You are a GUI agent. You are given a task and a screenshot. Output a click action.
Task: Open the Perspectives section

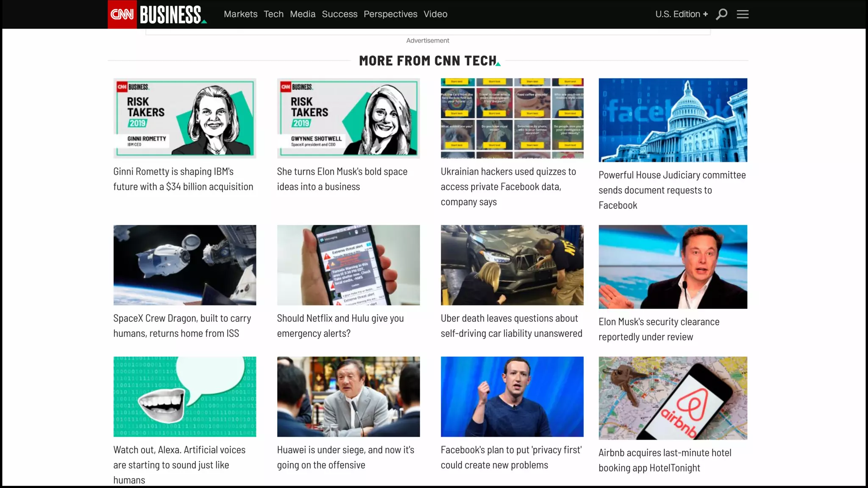click(x=390, y=14)
